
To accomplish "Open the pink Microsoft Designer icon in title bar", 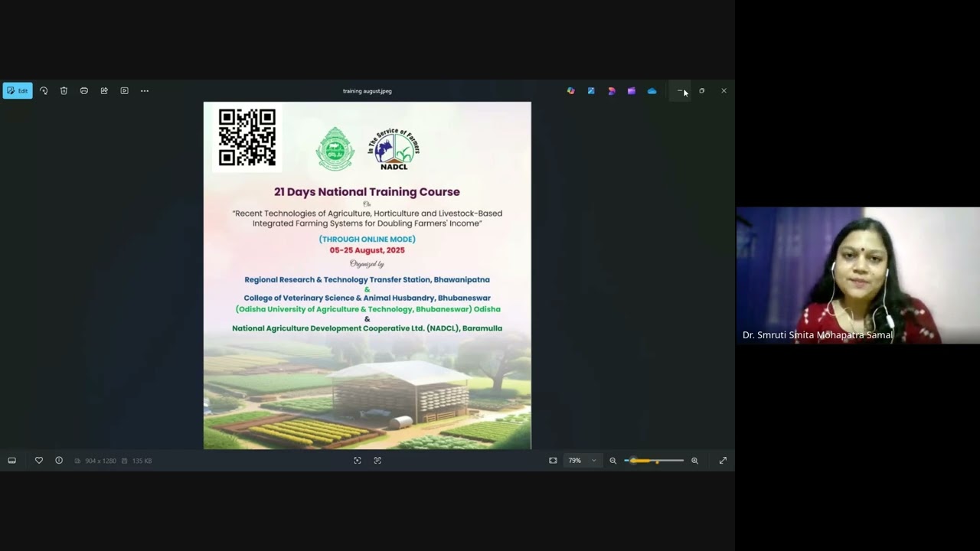I will (x=611, y=90).
